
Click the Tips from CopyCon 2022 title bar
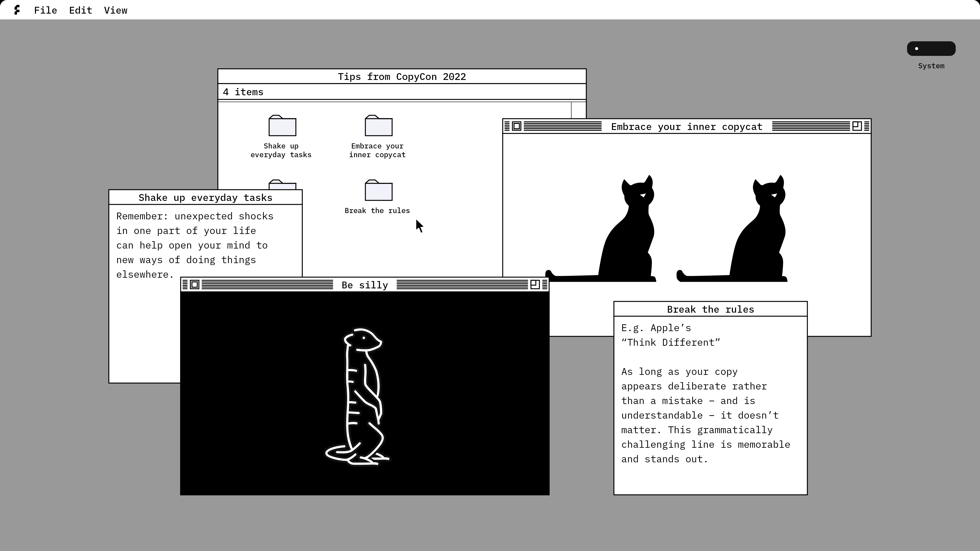[402, 77]
